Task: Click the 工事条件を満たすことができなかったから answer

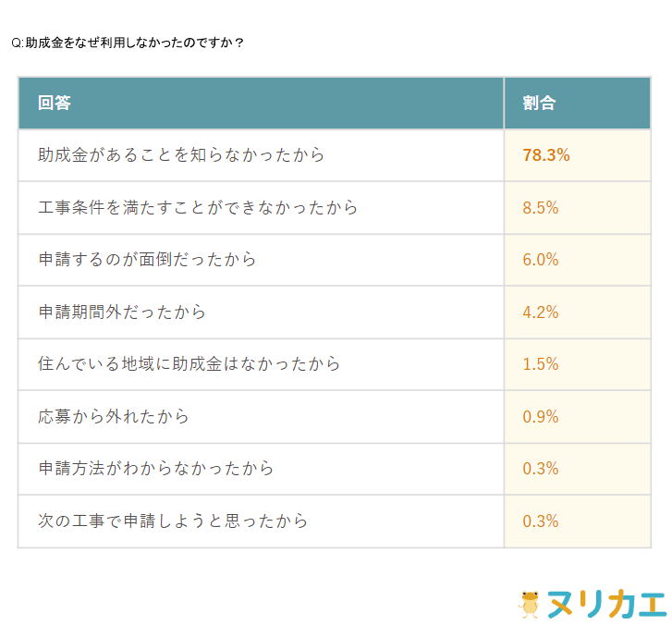Action: coord(198,208)
